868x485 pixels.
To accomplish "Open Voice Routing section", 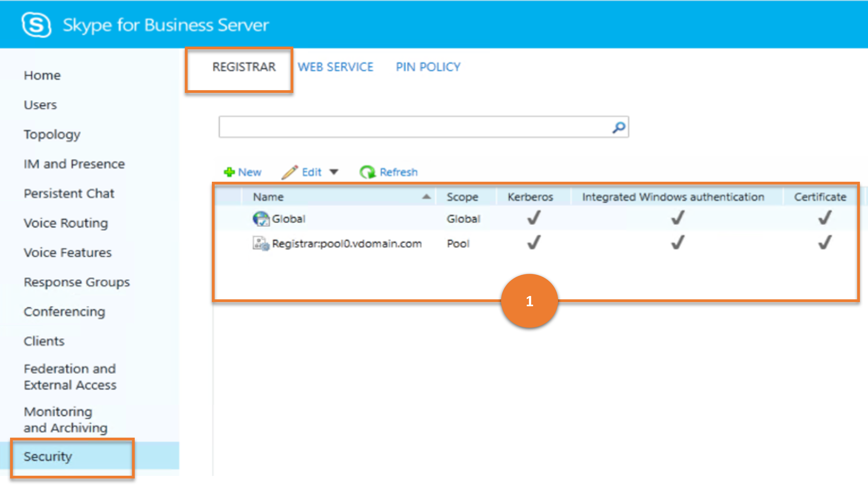I will pyautogui.click(x=66, y=223).
